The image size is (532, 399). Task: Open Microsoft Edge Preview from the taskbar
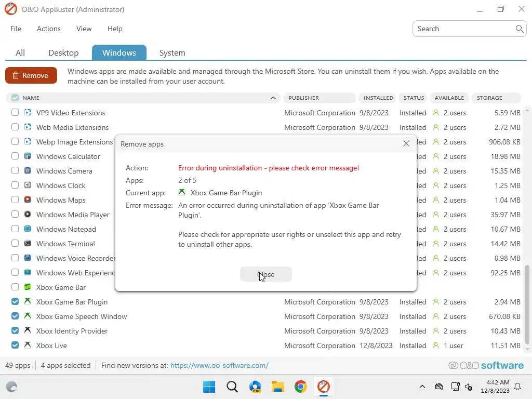click(x=255, y=387)
